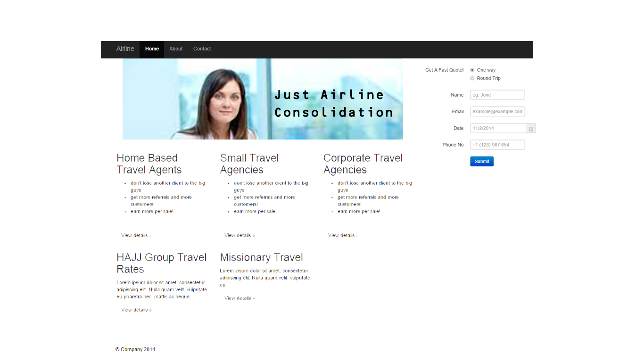Viewport: 644px width, 362px height.
Task: View details for Corporate Travel Agencies
Action: coord(343,235)
